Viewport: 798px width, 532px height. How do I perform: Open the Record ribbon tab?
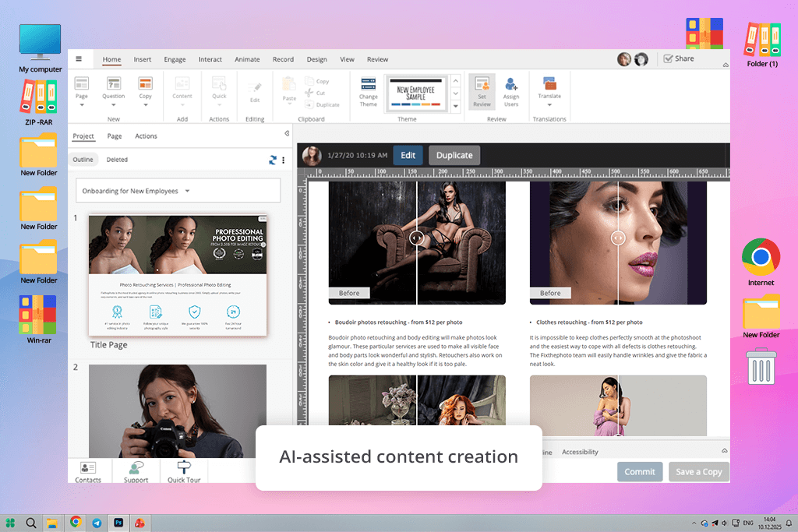283,59
